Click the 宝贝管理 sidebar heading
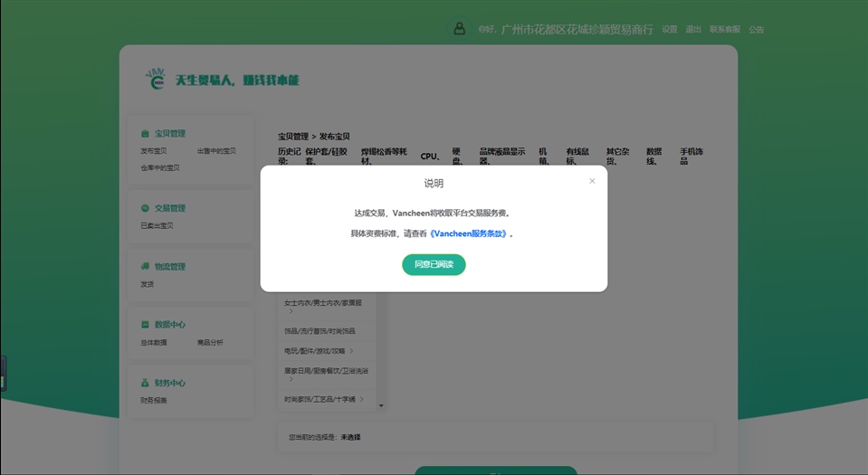The height and width of the screenshot is (475, 868). 170,133
